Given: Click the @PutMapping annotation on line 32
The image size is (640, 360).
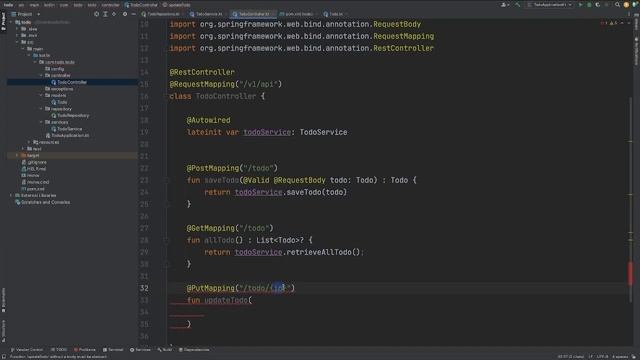Looking at the screenshot, I should click(x=211, y=288).
